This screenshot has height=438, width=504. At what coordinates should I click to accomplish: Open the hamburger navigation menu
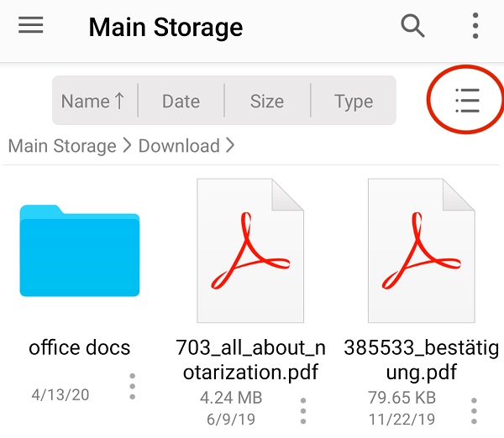31,26
